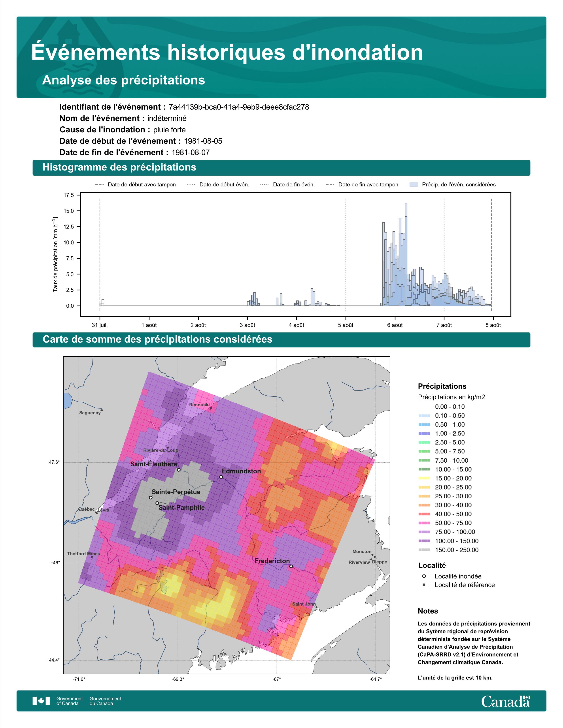Select the Edmundston flooded locality marker

(x=221, y=477)
